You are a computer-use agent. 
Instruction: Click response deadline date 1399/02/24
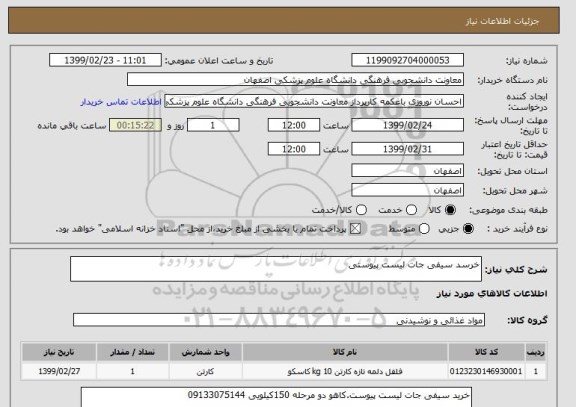pos(407,125)
